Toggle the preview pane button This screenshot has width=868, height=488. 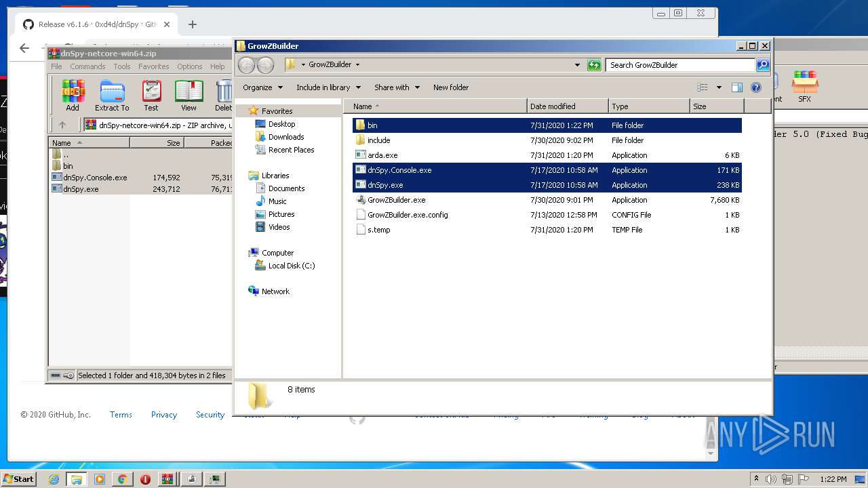coord(737,87)
